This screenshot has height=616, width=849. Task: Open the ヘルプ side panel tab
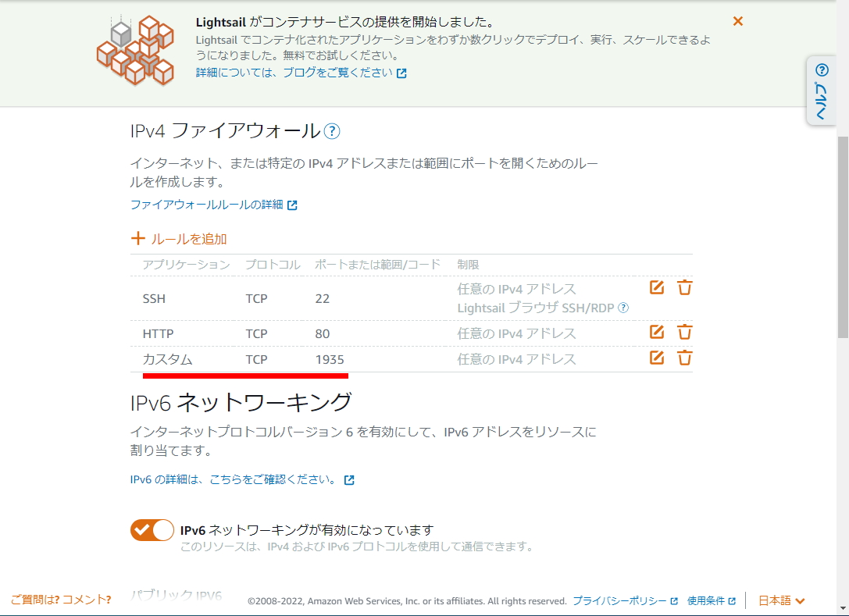pyautogui.click(x=822, y=91)
